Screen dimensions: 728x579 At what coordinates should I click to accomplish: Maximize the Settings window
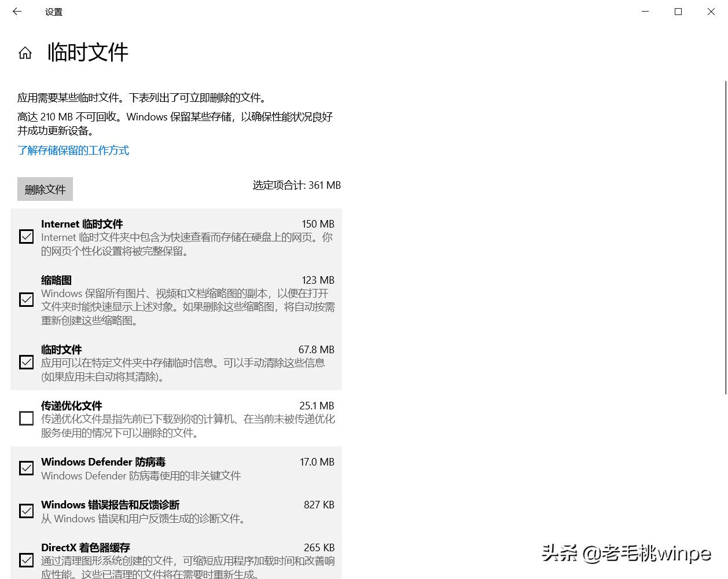(678, 12)
